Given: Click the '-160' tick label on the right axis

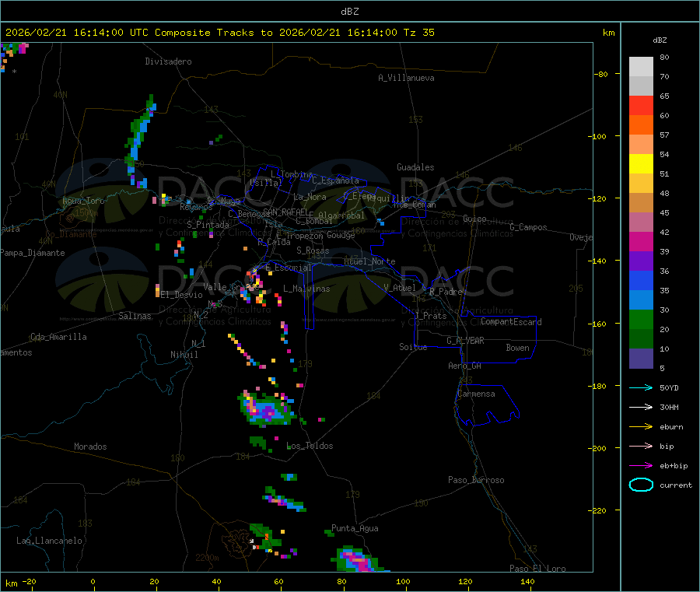Looking at the screenshot, I should tap(599, 324).
